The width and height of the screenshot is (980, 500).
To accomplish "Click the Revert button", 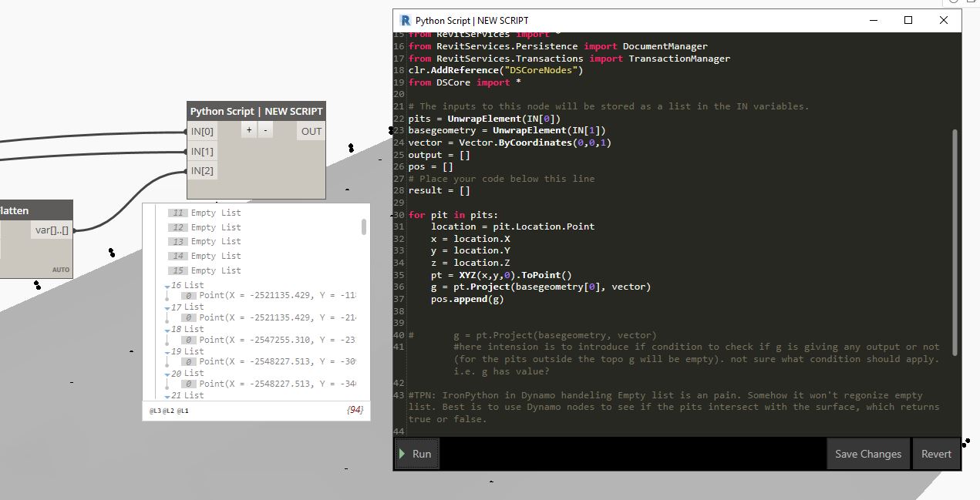I will (x=936, y=454).
